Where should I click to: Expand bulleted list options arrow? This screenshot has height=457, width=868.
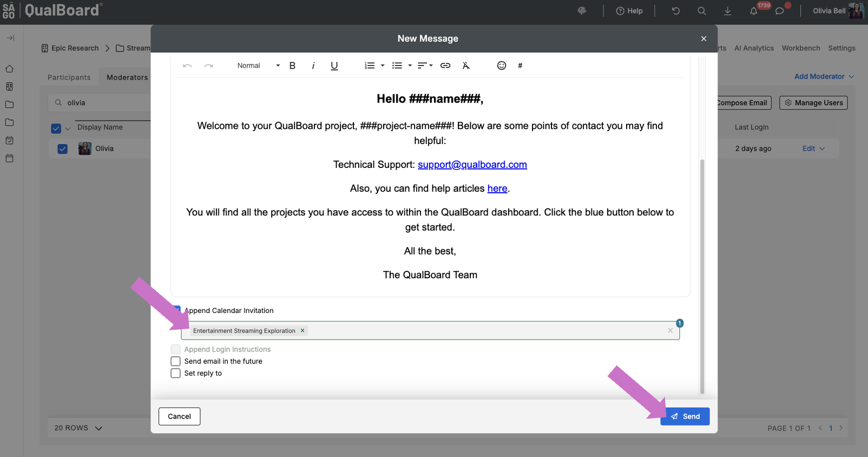[x=410, y=66]
